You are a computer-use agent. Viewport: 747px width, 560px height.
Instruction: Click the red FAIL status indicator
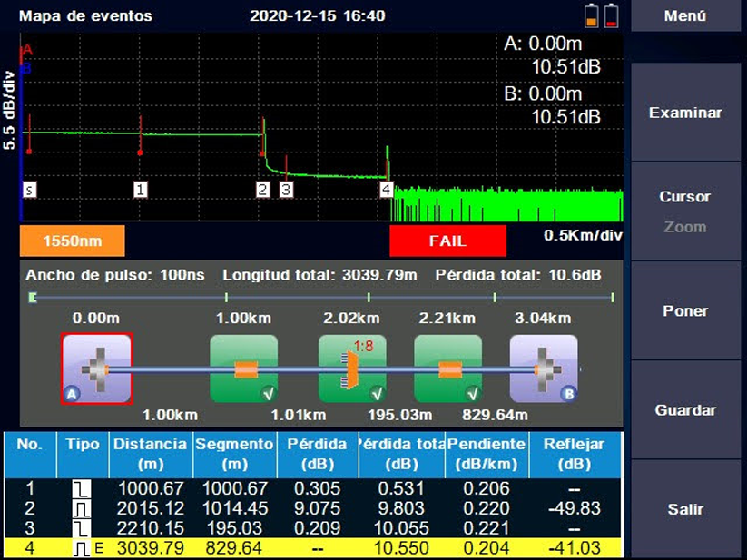click(x=447, y=241)
